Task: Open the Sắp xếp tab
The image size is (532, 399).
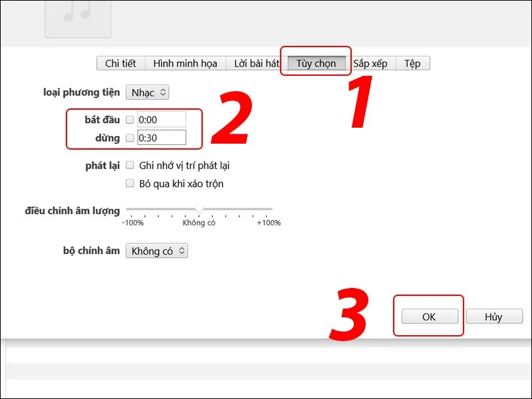Action: click(370, 64)
